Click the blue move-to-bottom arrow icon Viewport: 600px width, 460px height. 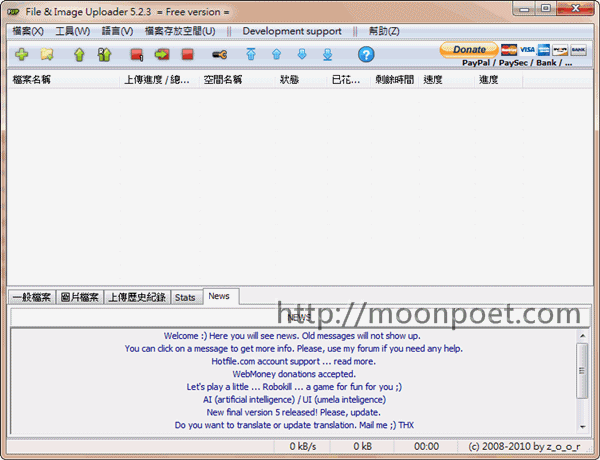[x=328, y=54]
